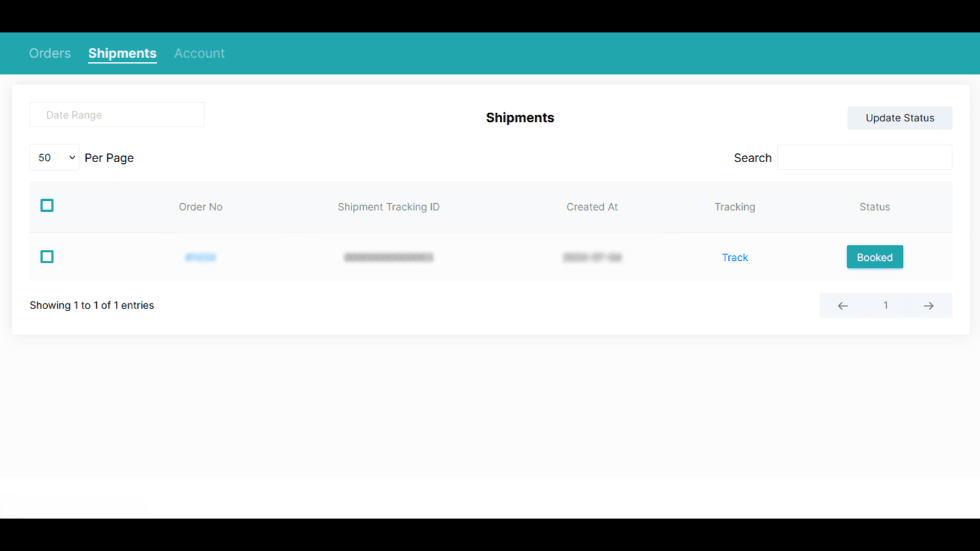
Task: Select the header checkbox to select all shipments
Action: tap(47, 205)
